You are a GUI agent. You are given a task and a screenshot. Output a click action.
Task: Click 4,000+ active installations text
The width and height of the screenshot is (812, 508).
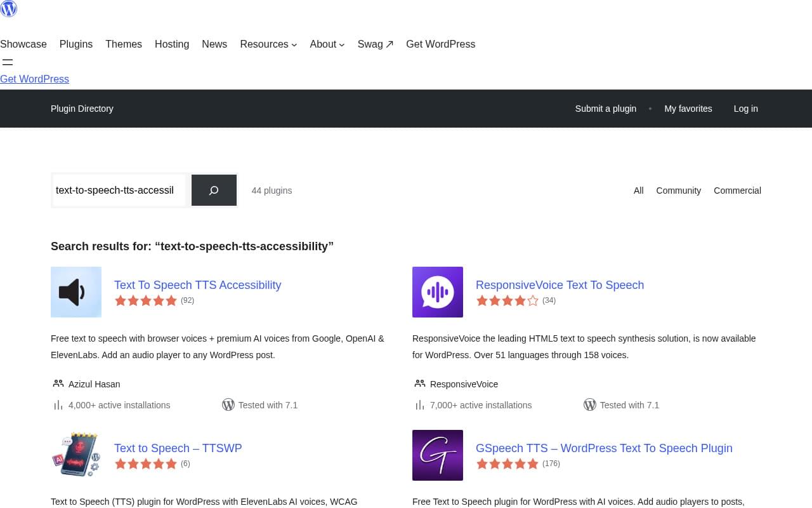[x=119, y=405]
